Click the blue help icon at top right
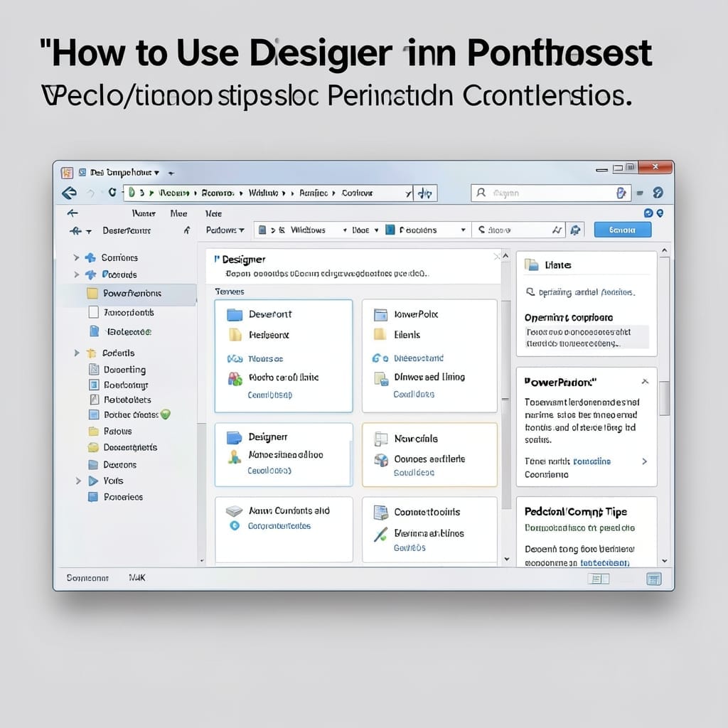Image resolution: width=728 pixels, height=728 pixels. (x=658, y=192)
